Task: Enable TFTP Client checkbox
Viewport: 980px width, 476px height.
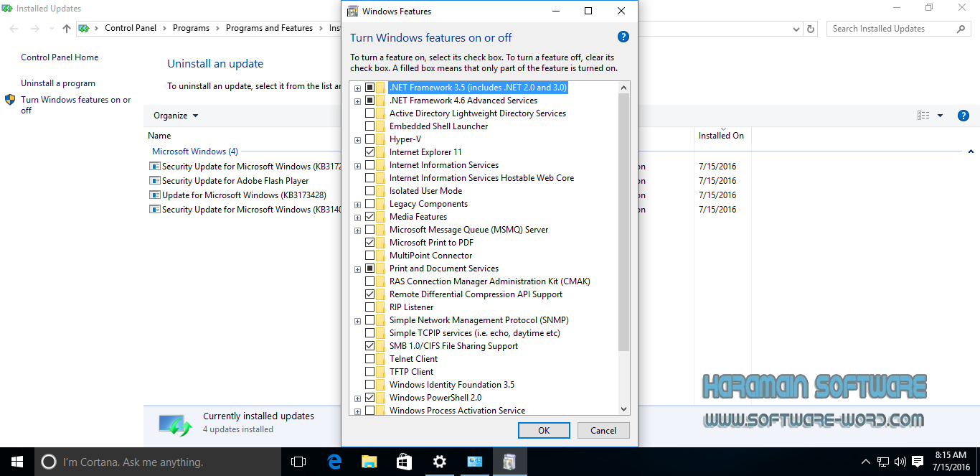Action: [370, 372]
